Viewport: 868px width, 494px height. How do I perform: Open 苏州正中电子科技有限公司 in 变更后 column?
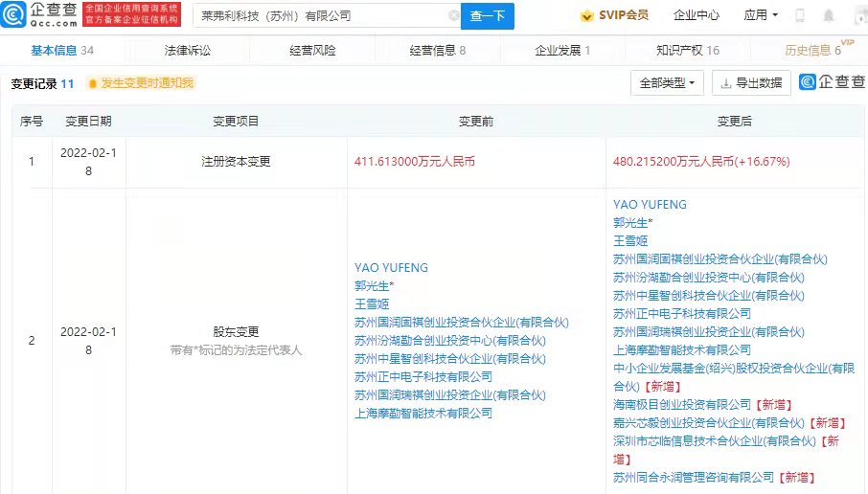pyautogui.click(x=682, y=314)
